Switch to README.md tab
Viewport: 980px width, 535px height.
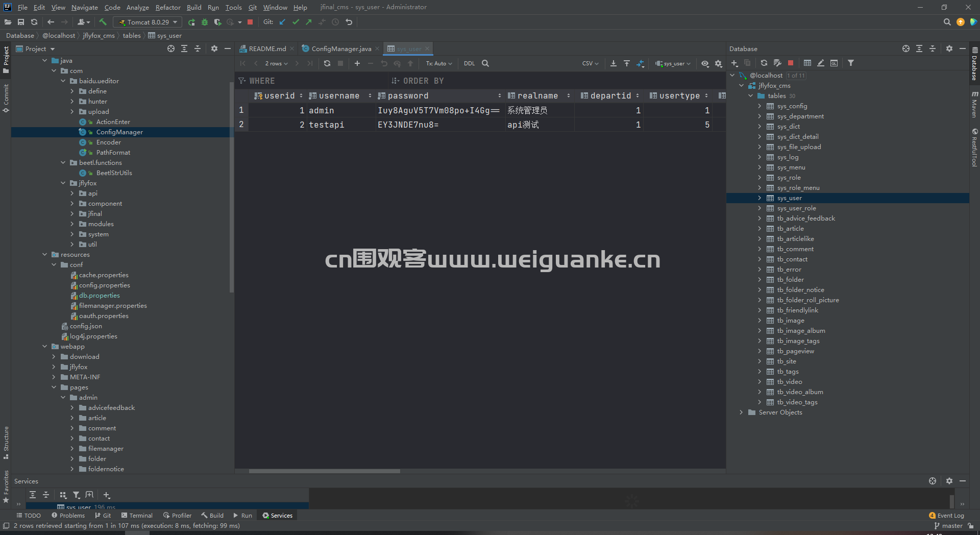(266, 48)
